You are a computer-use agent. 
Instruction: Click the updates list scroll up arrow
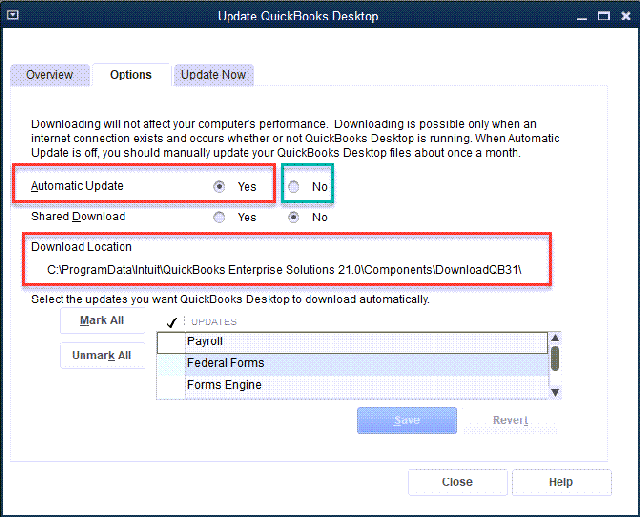pyautogui.click(x=555, y=338)
